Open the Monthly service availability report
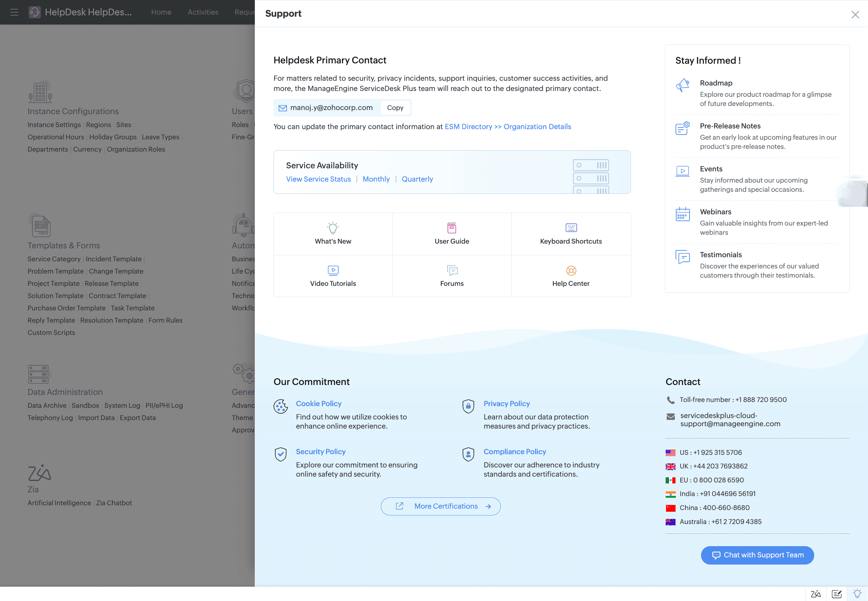Image resolution: width=868 pixels, height=601 pixels. point(376,179)
